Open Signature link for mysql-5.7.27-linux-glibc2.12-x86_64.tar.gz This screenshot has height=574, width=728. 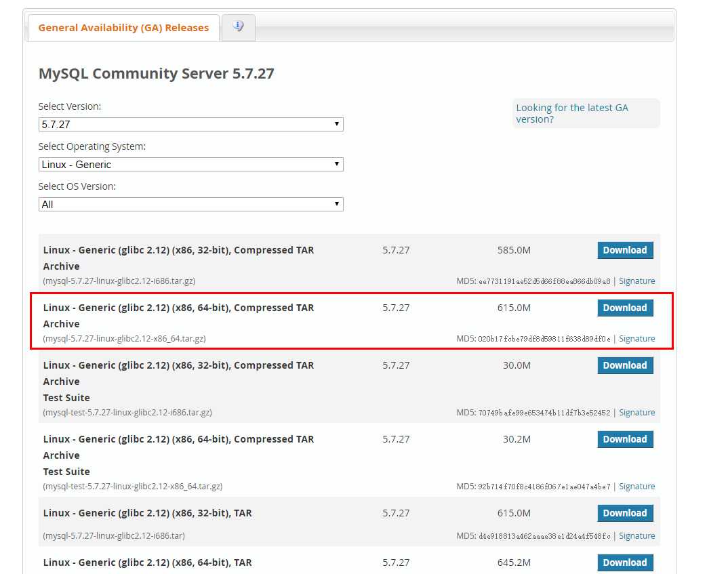pos(637,338)
